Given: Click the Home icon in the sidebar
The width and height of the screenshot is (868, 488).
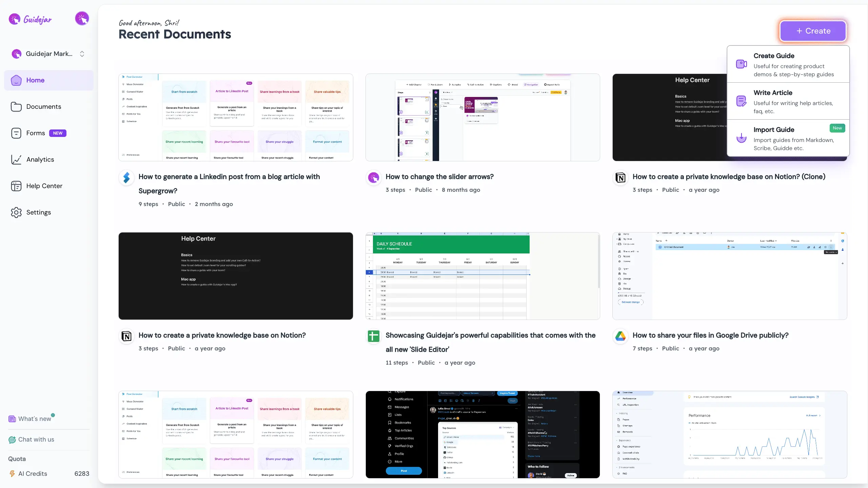Looking at the screenshot, I should [16, 80].
